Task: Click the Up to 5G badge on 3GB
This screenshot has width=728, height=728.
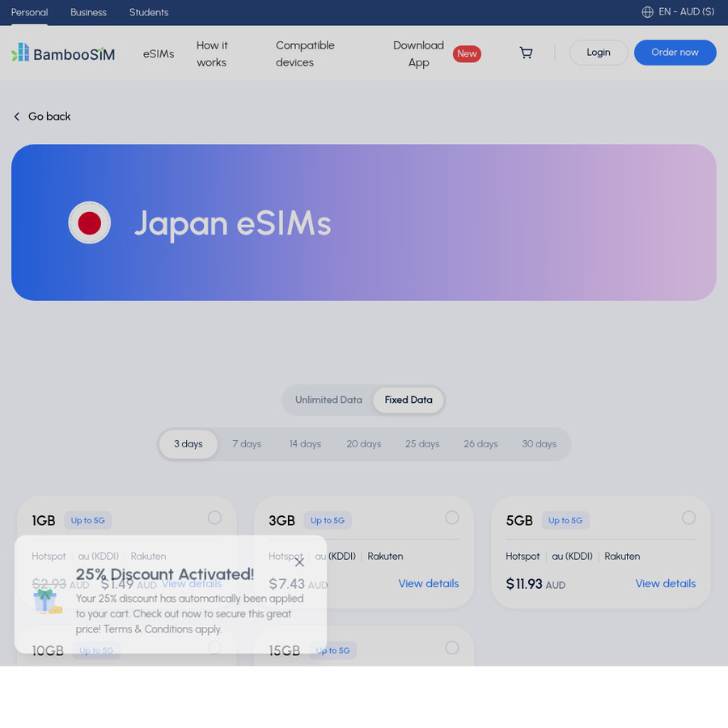Action: (328, 520)
